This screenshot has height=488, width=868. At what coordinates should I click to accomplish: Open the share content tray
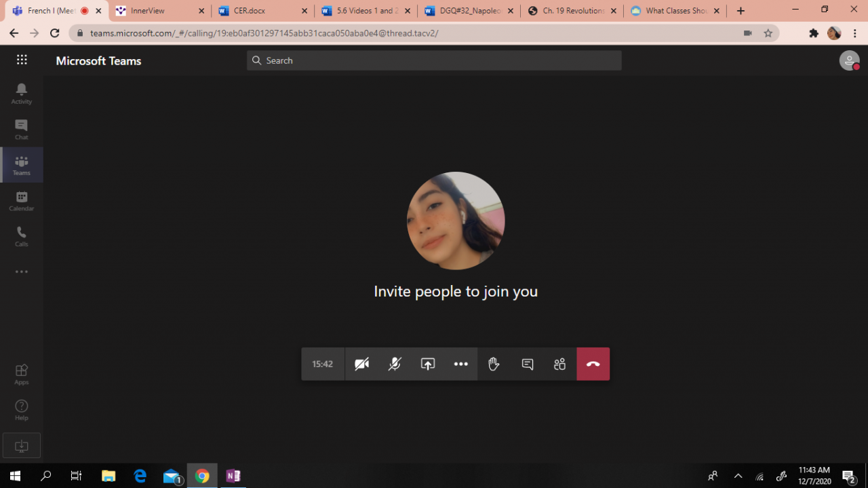tap(428, 364)
